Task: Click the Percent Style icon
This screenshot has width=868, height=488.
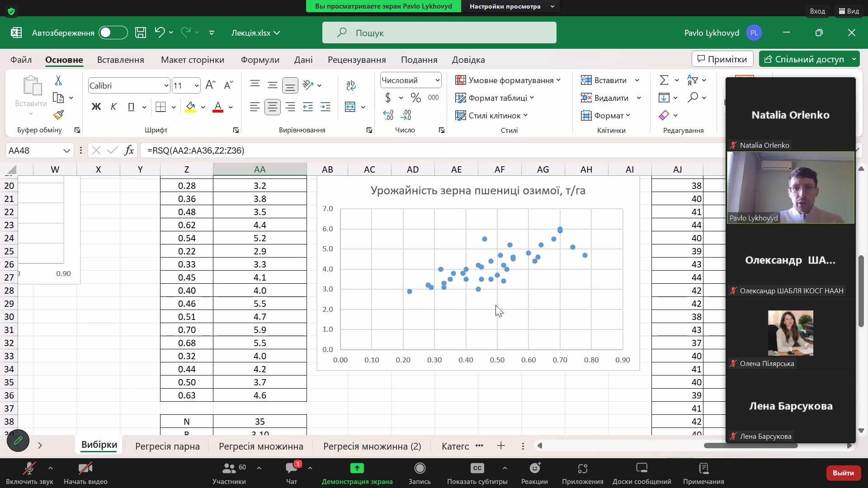Action: [x=415, y=98]
